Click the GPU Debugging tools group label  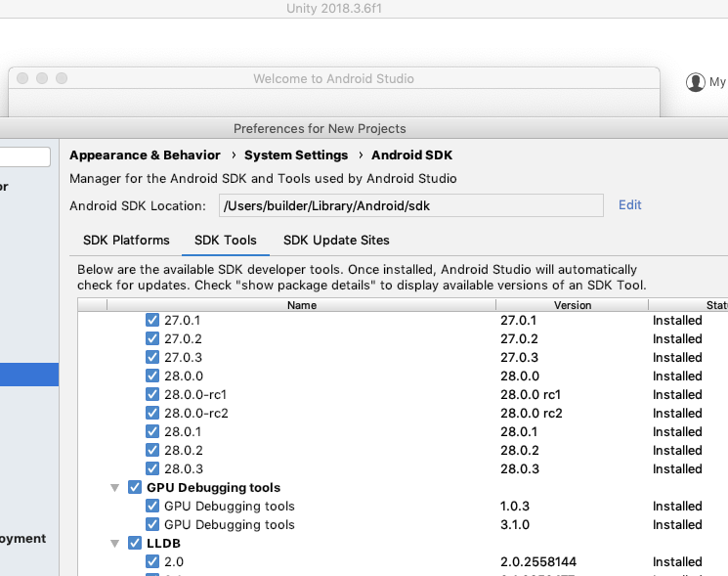pos(214,487)
